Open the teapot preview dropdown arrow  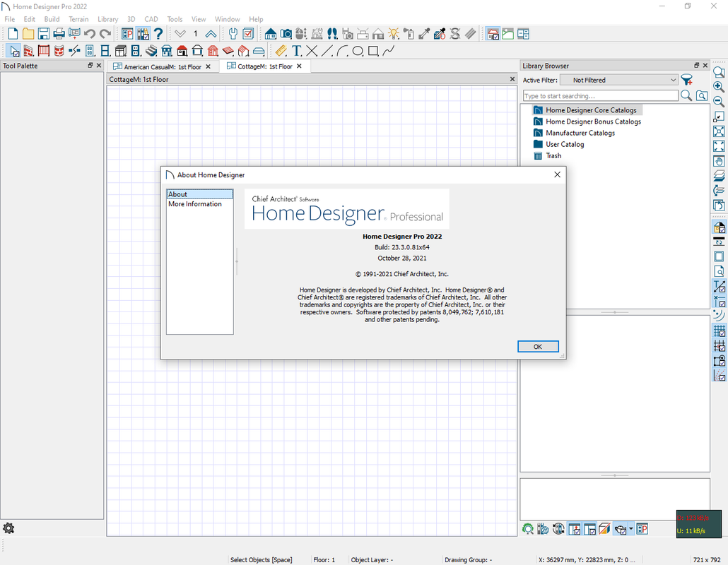click(x=631, y=529)
